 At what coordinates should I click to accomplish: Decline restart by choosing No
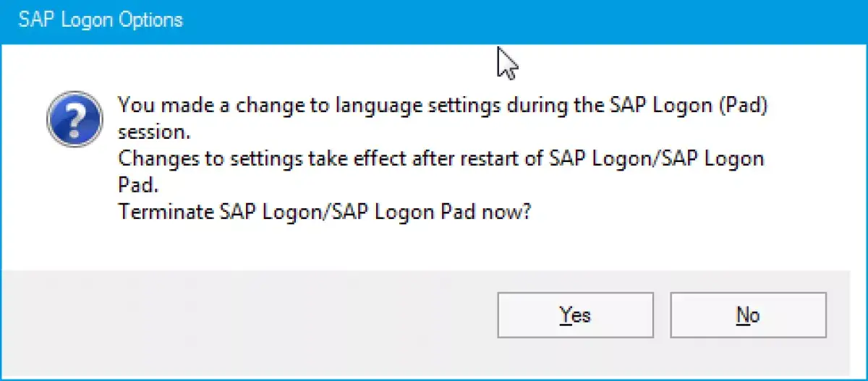[748, 315]
